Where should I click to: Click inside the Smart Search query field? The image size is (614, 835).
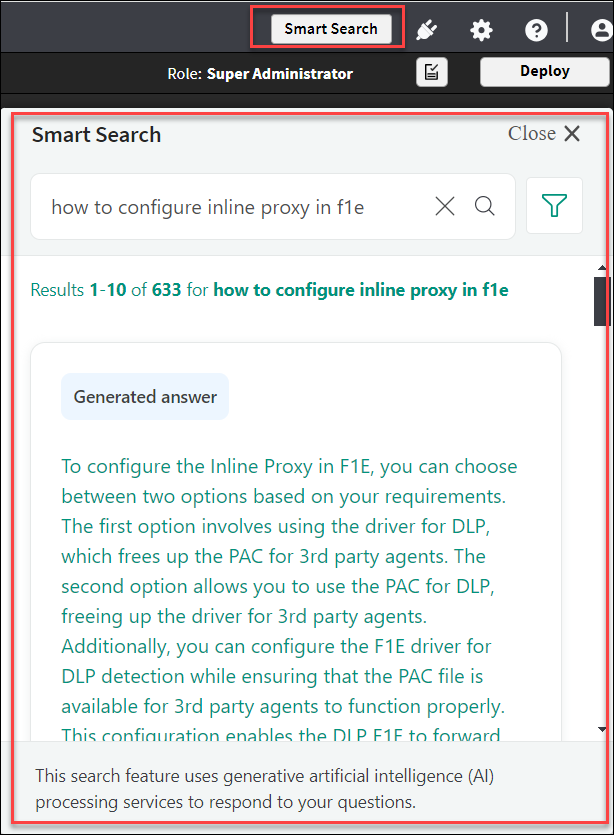[230, 207]
